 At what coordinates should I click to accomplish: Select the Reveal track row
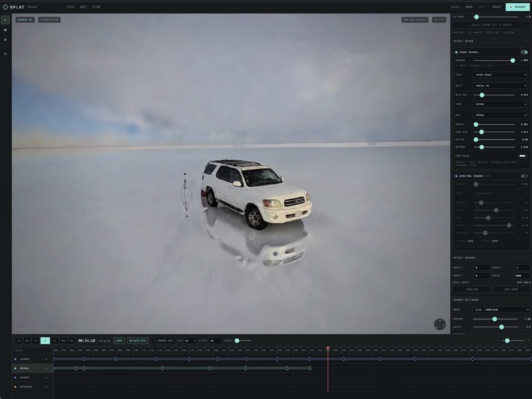(32, 368)
